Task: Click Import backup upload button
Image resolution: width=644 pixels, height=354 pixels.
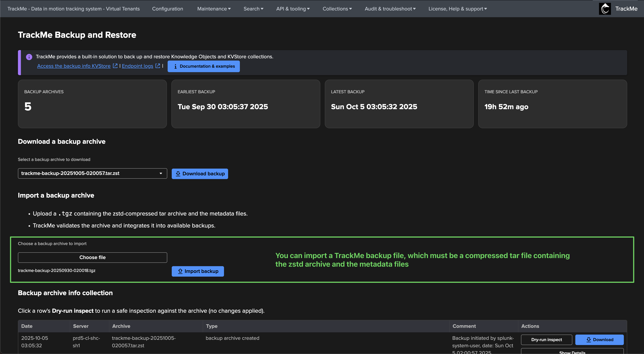Action: pyautogui.click(x=198, y=271)
